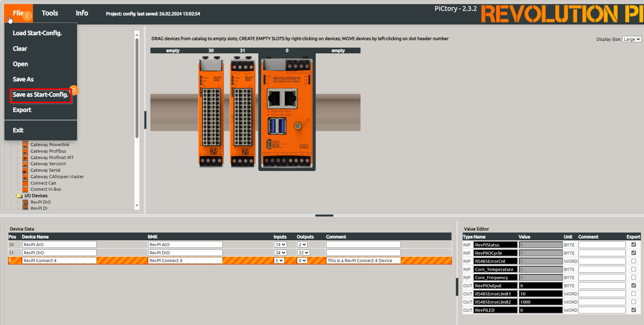Click splitter handle left of Value Editor
644x325 pixels.
[457, 287]
